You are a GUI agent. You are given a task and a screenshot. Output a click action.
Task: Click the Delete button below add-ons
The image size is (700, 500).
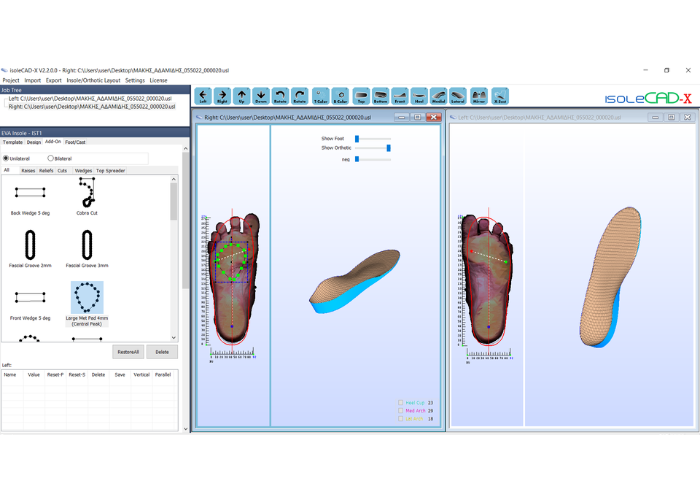[x=162, y=352]
